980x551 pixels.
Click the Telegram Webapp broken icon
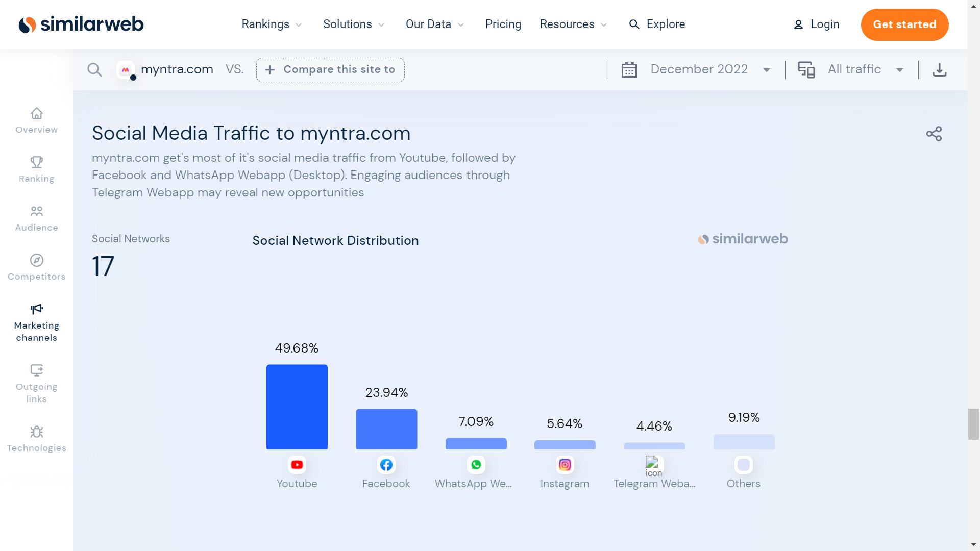click(x=654, y=466)
